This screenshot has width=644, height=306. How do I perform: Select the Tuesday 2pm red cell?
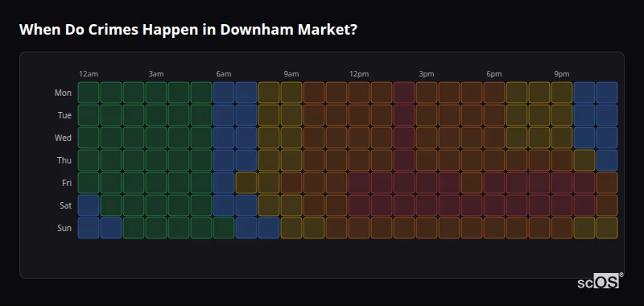point(404,115)
